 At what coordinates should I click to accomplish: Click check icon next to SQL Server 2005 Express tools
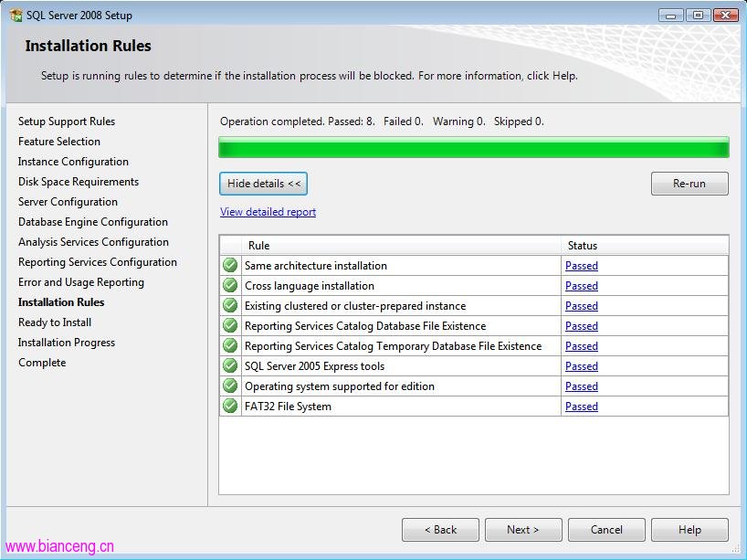point(230,365)
